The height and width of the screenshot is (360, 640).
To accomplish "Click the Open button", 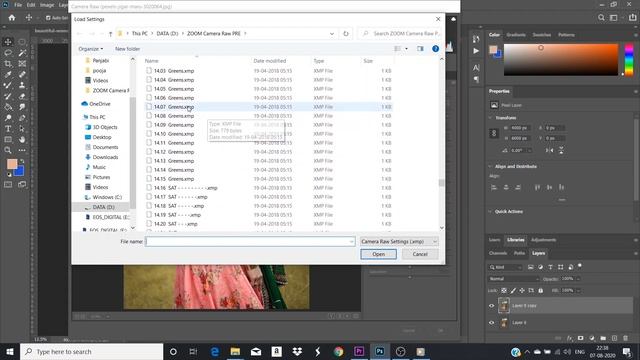I will 378,254.
